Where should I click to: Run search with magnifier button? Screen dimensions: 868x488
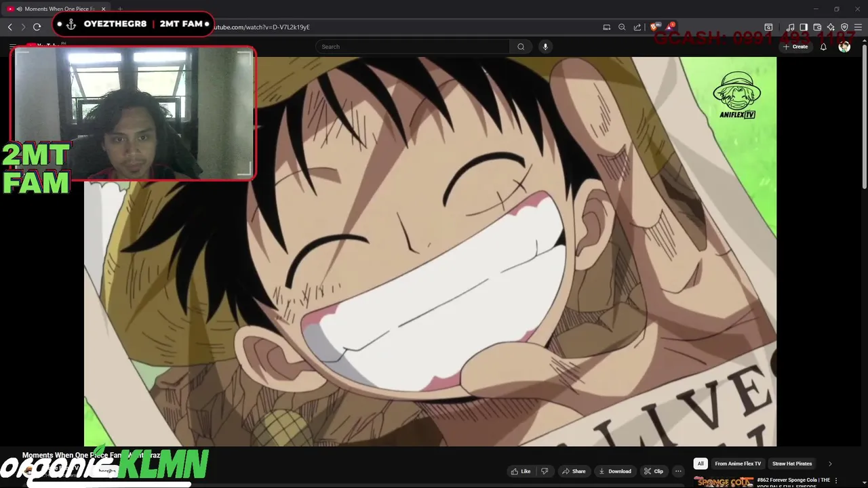click(x=521, y=47)
